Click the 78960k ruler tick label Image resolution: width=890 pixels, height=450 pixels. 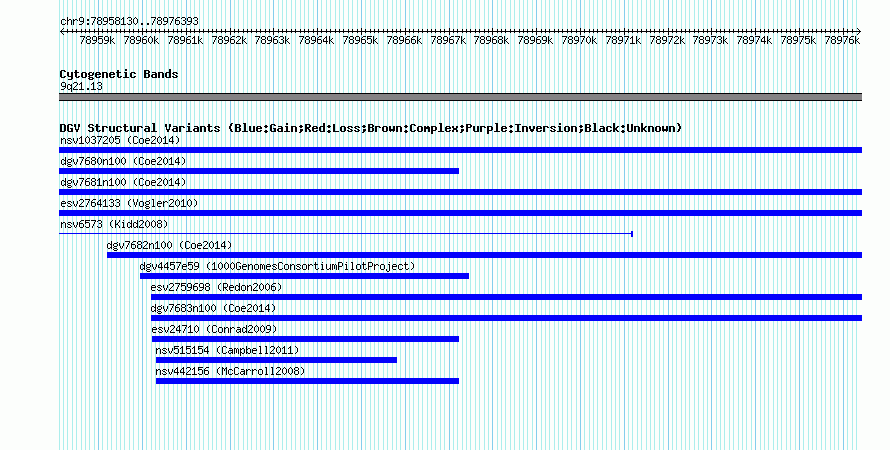pos(141,40)
